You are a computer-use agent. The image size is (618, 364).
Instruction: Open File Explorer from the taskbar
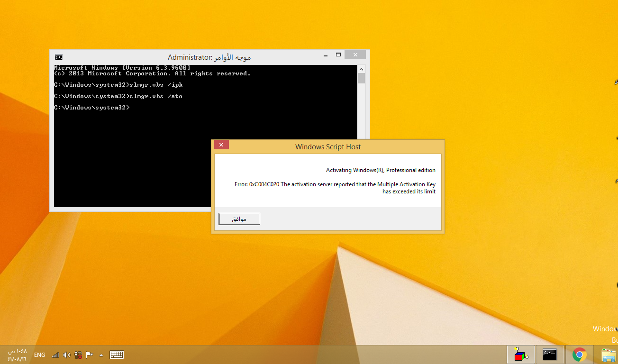coord(609,355)
